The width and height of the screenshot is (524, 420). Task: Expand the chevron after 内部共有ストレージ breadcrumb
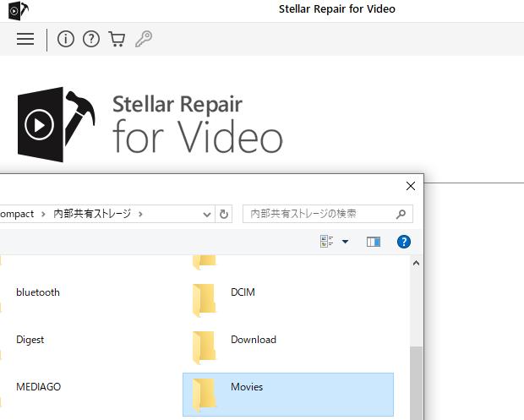[140, 214]
